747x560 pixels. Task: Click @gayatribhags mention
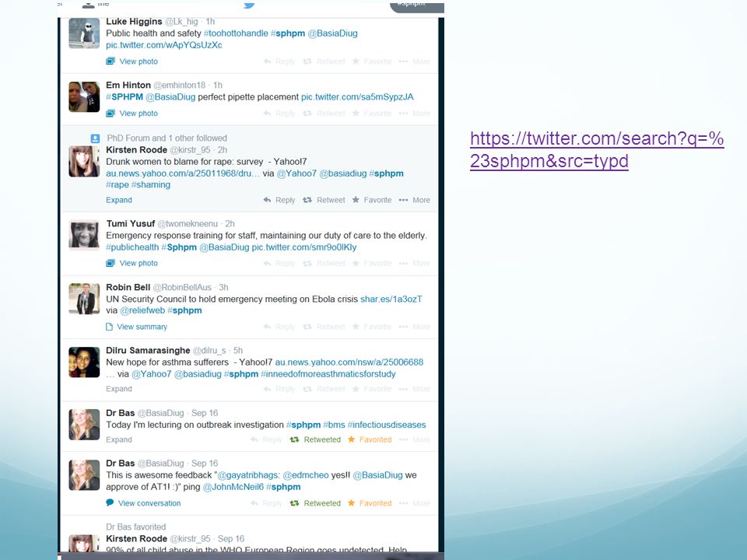click(x=248, y=475)
